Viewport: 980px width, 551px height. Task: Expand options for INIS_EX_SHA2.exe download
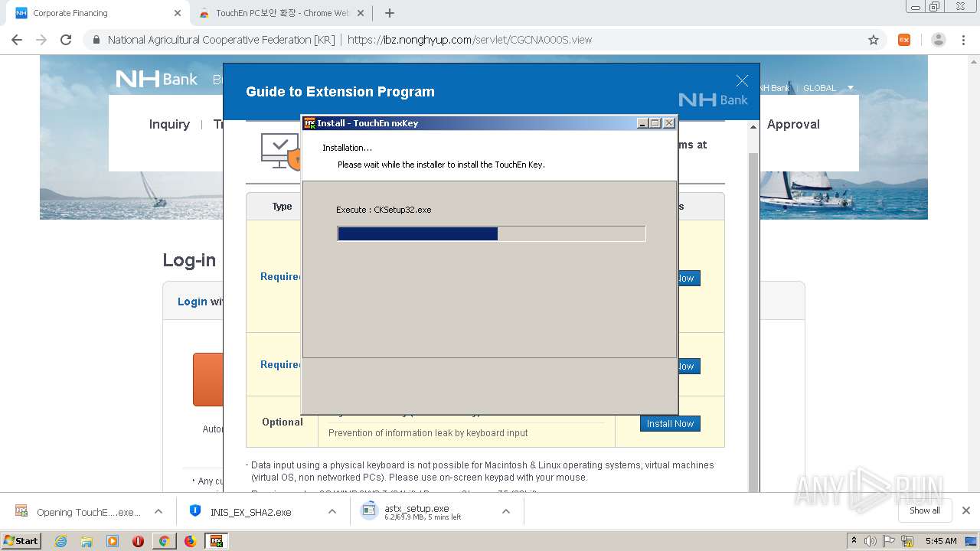pyautogui.click(x=332, y=511)
